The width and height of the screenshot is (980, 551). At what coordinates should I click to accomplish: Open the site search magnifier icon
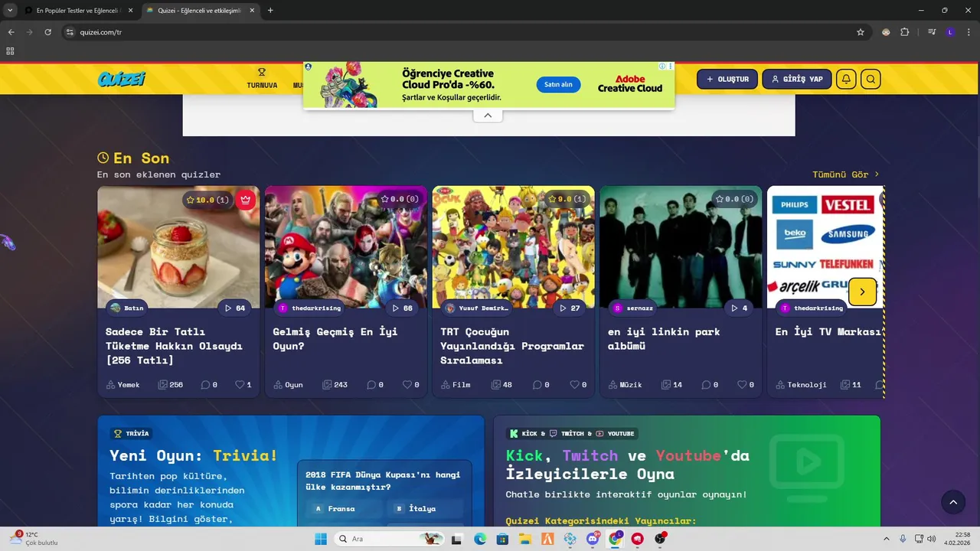pos(871,79)
